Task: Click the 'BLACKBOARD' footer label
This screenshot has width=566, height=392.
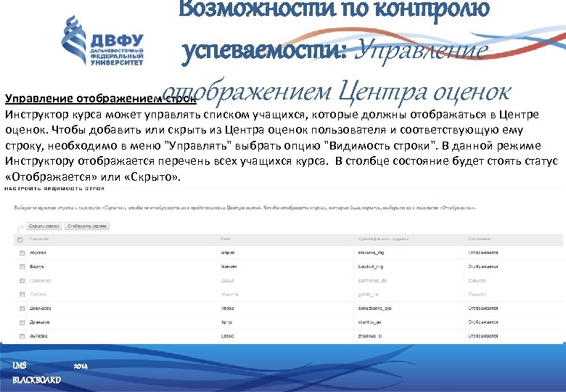Action: point(36,380)
